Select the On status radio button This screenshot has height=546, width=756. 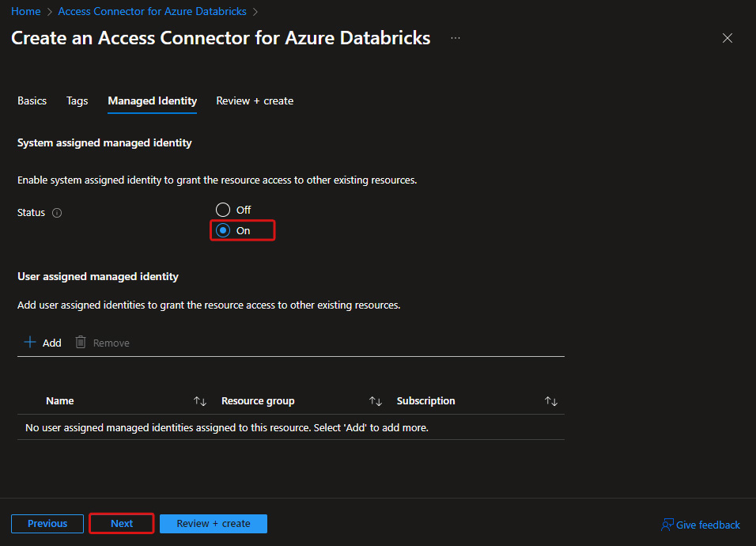coord(223,230)
